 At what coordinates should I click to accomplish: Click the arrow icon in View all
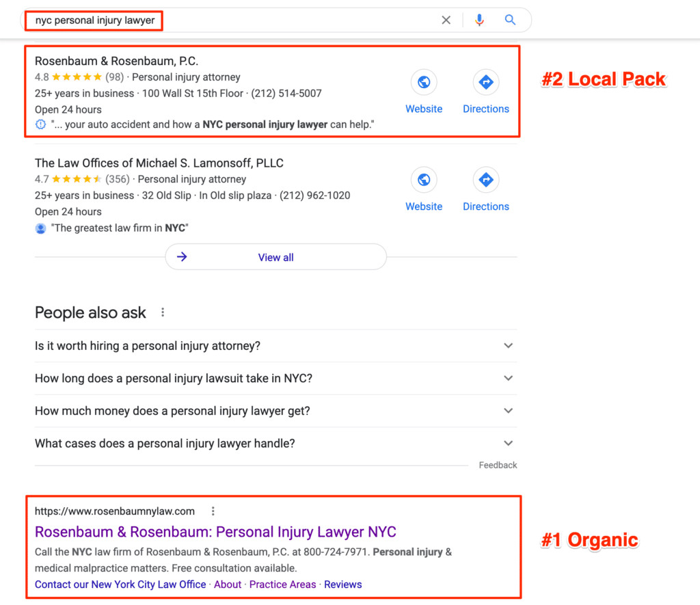(x=182, y=257)
